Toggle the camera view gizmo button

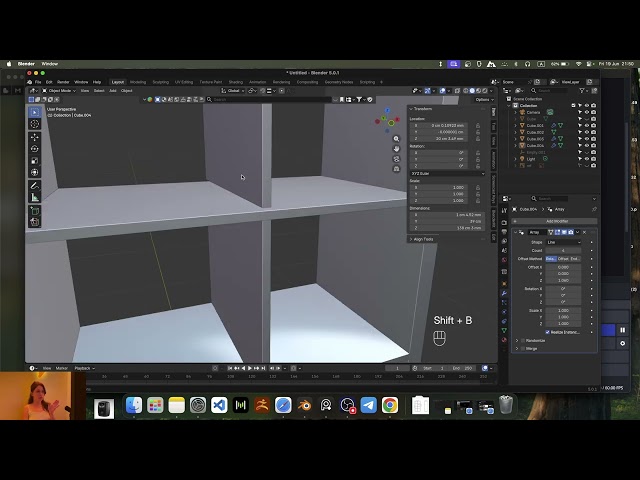[396, 159]
